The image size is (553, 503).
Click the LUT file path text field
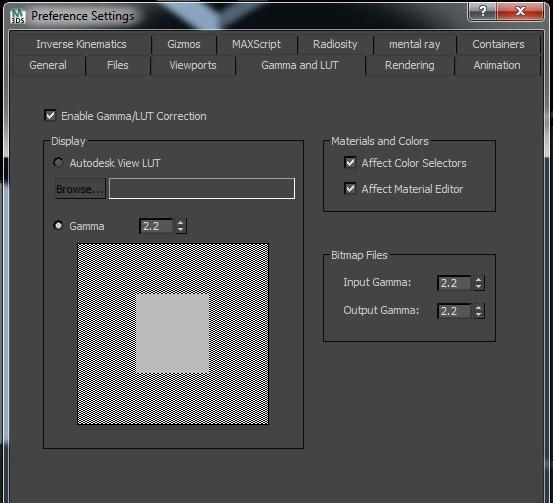(x=202, y=188)
